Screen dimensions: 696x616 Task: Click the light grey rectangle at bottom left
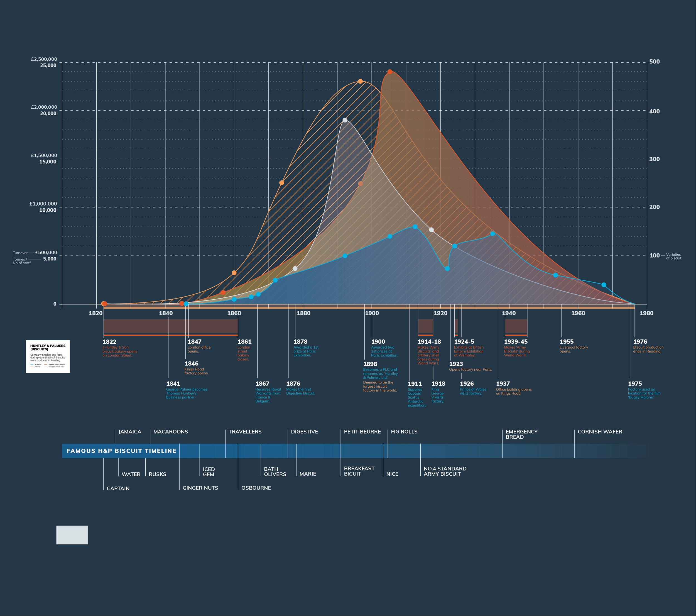[x=72, y=535]
